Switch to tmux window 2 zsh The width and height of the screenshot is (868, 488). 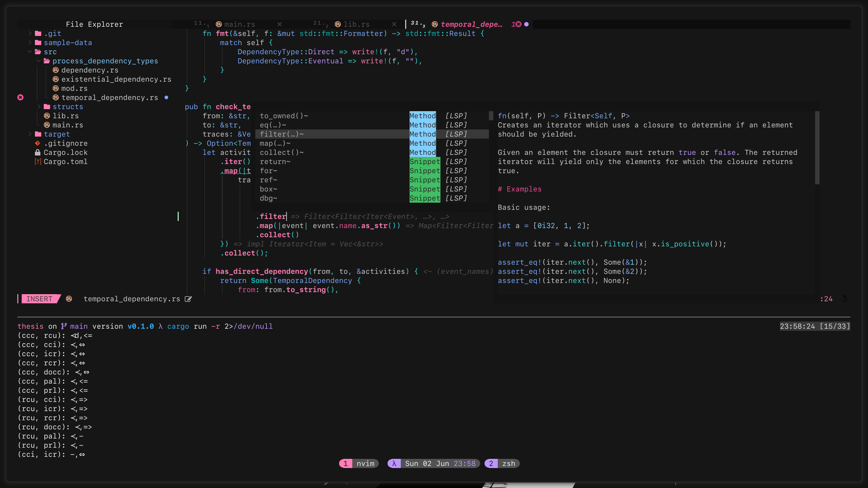(502, 463)
